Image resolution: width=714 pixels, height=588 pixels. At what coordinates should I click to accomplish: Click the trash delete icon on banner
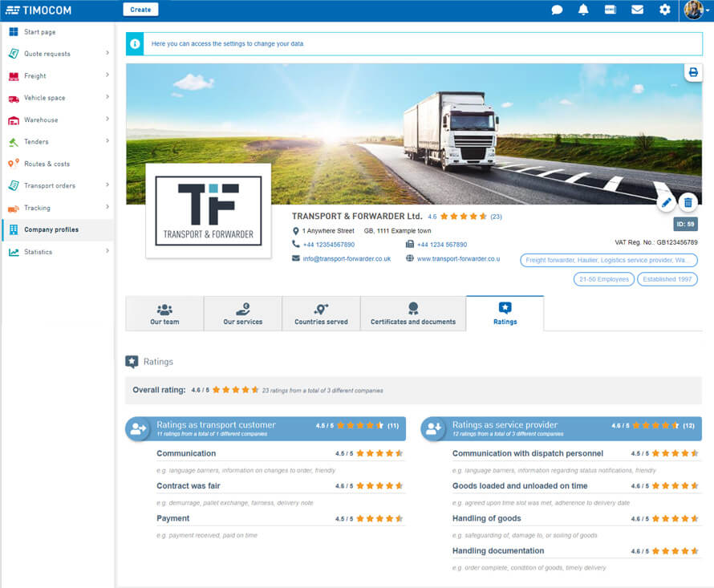click(x=688, y=202)
